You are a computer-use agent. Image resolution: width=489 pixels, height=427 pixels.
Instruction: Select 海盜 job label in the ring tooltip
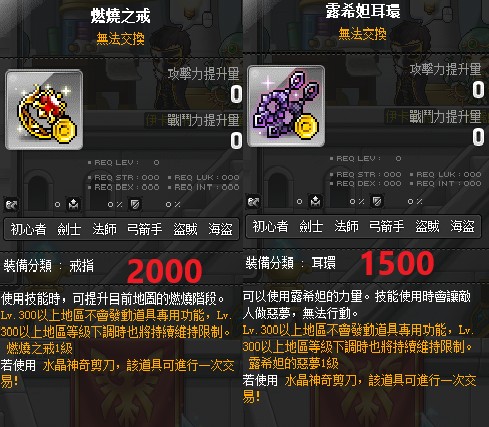[x=220, y=229]
